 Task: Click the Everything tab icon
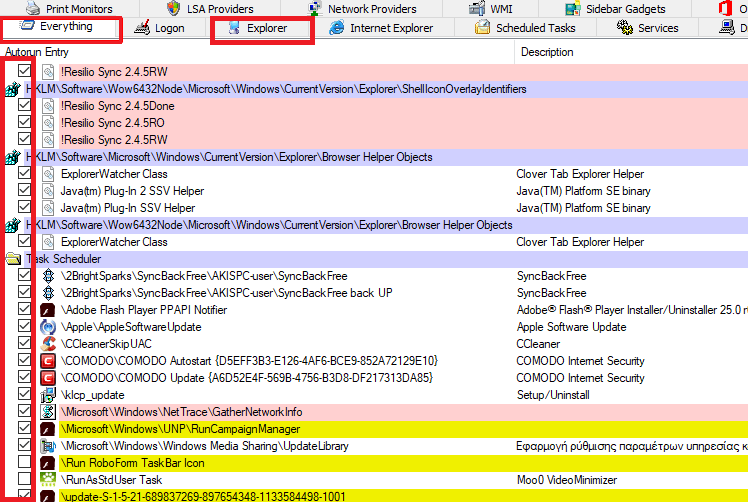(x=27, y=26)
